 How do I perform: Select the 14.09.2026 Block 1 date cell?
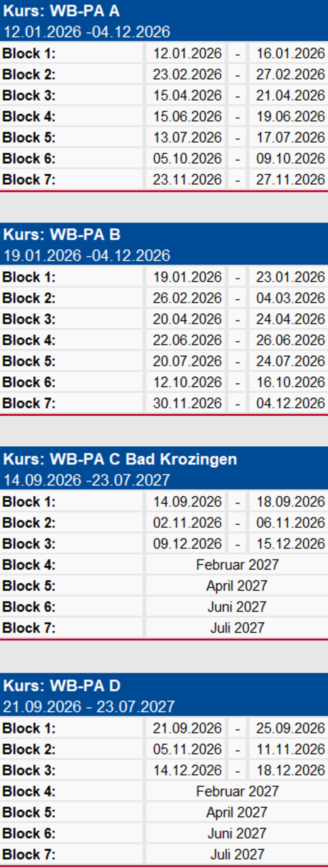coord(186,502)
